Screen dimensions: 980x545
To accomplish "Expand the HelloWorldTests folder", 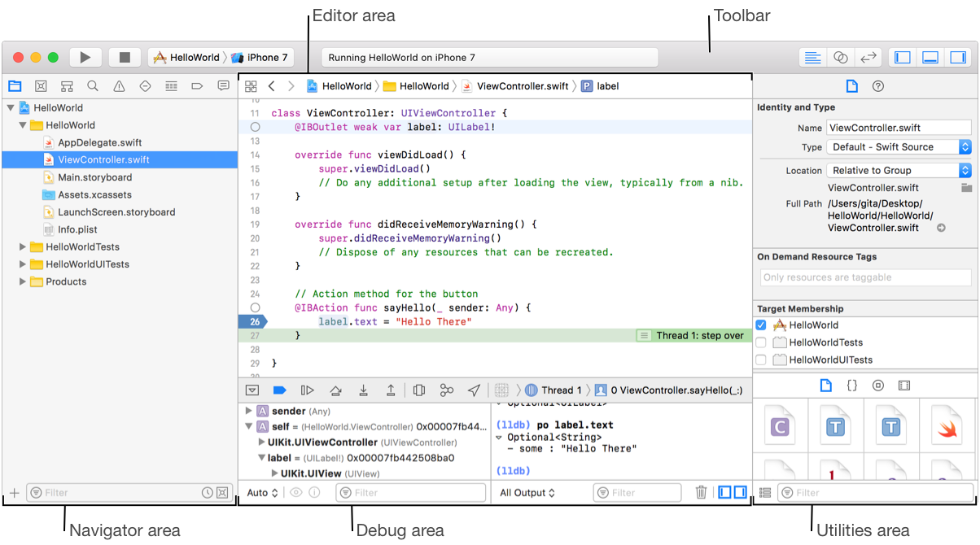I will (23, 246).
